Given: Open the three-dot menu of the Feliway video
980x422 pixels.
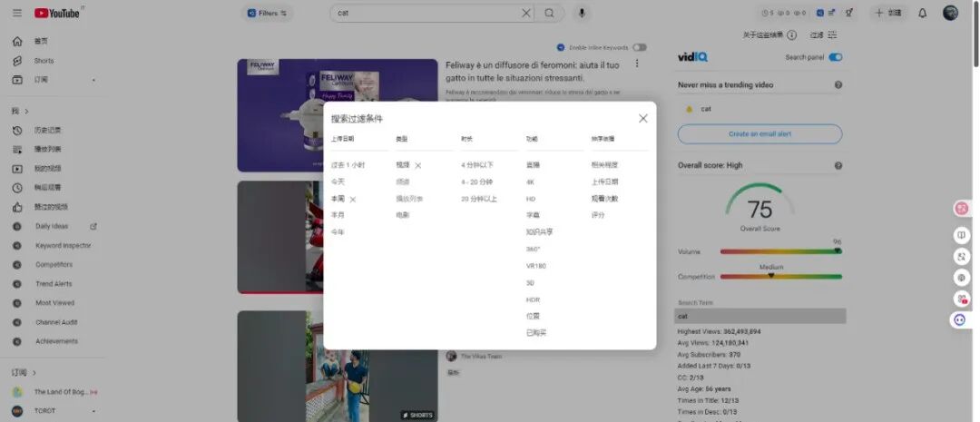Looking at the screenshot, I should click(x=637, y=64).
